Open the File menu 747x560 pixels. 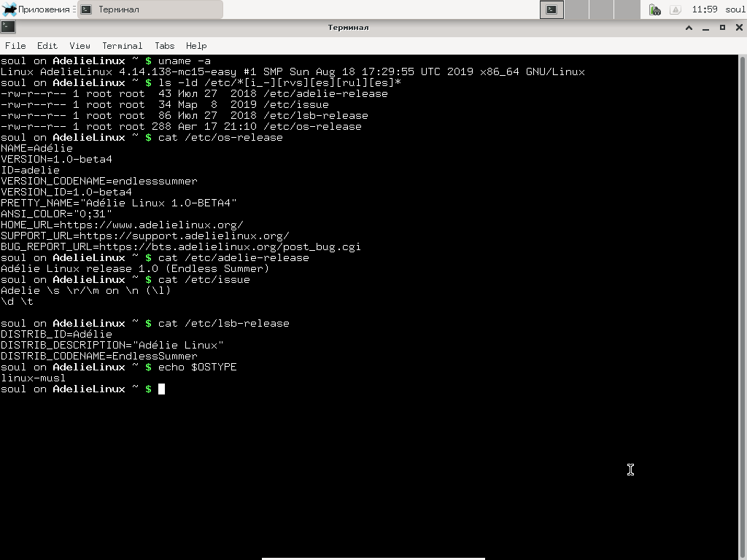click(x=15, y=46)
